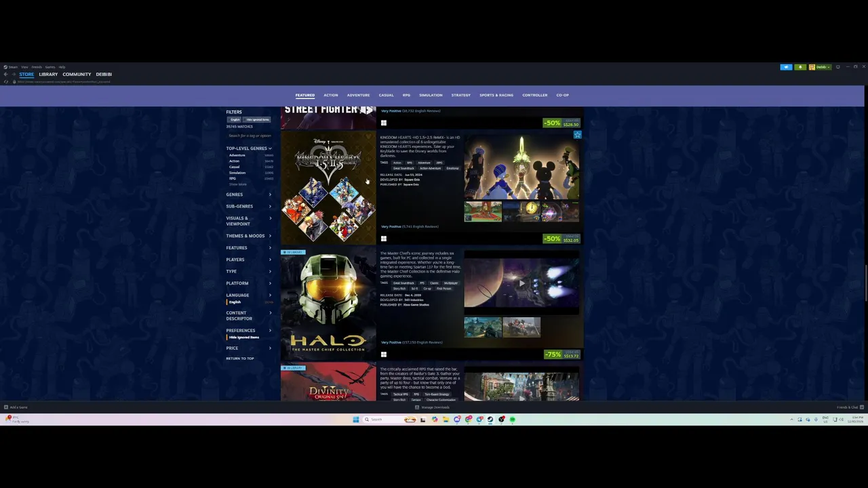This screenshot has width=868, height=488.
Task: Collapse Top-Level Genres section
Action: tap(249, 148)
